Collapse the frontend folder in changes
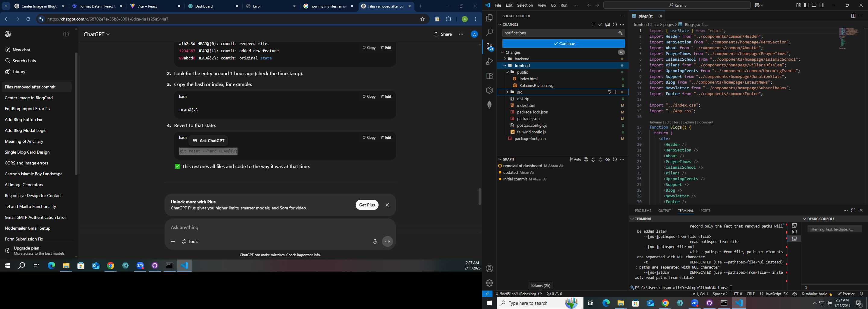The height and width of the screenshot is (309, 868). pos(505,66)
